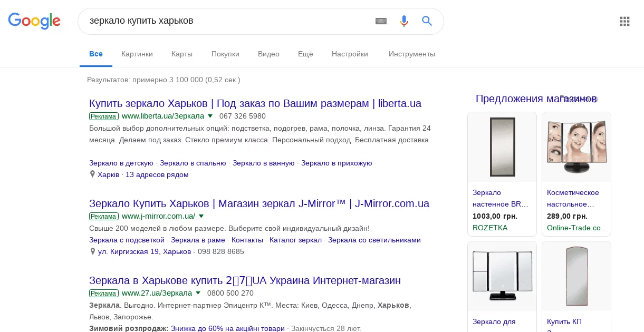Open the on-screen keyboard icon

[x=381, y=21]
